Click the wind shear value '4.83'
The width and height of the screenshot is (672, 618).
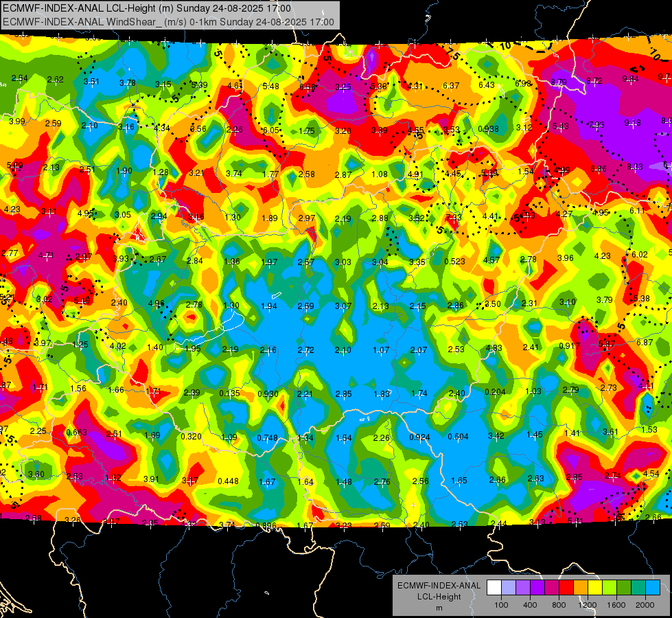[494, 348]
